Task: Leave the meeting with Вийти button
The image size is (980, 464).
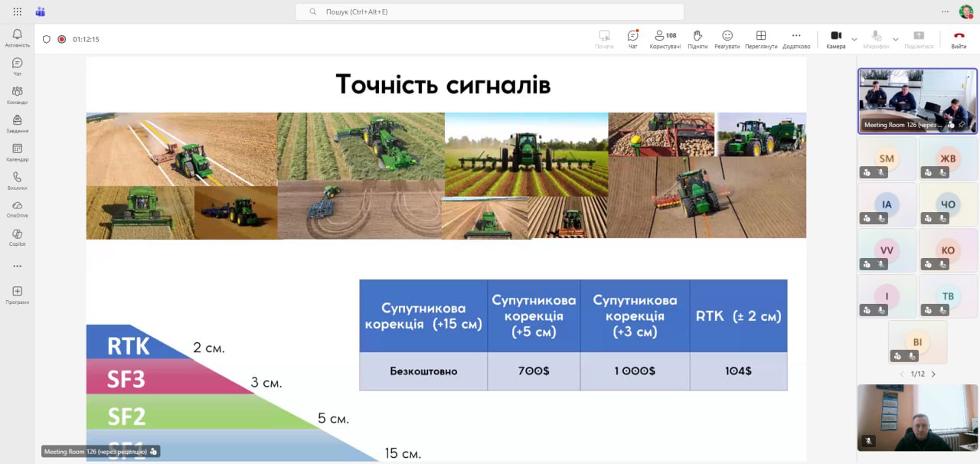Action: pyautogui.click(x=959, y=38)
